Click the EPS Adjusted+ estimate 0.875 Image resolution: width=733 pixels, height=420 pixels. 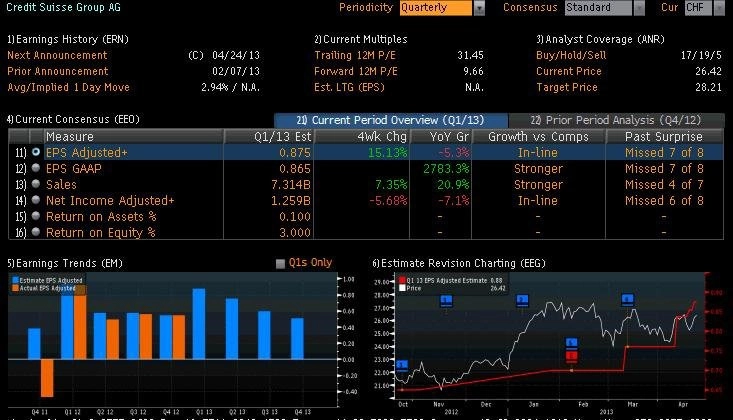(295, 152)
